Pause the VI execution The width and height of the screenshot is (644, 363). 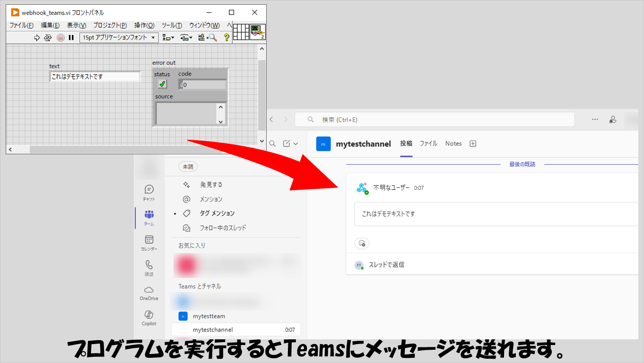(71, 38)
